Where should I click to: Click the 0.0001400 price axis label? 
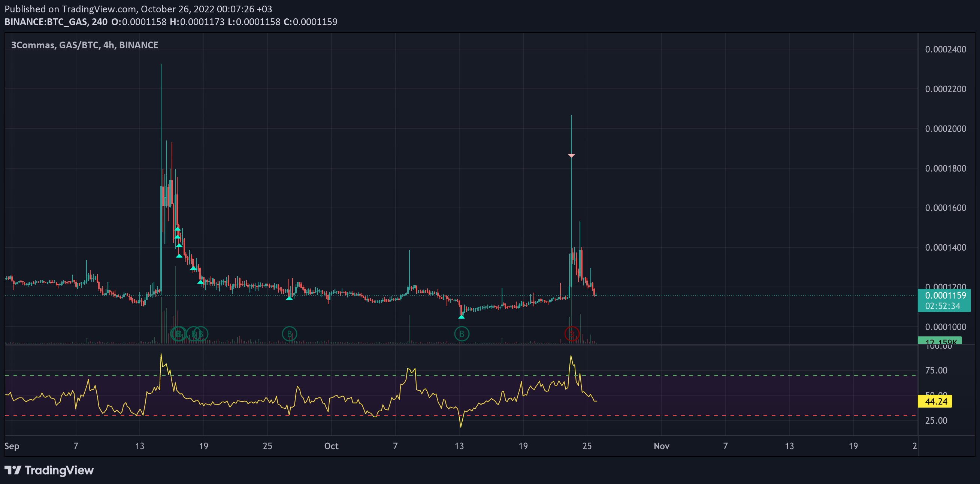tap(946, 247)
